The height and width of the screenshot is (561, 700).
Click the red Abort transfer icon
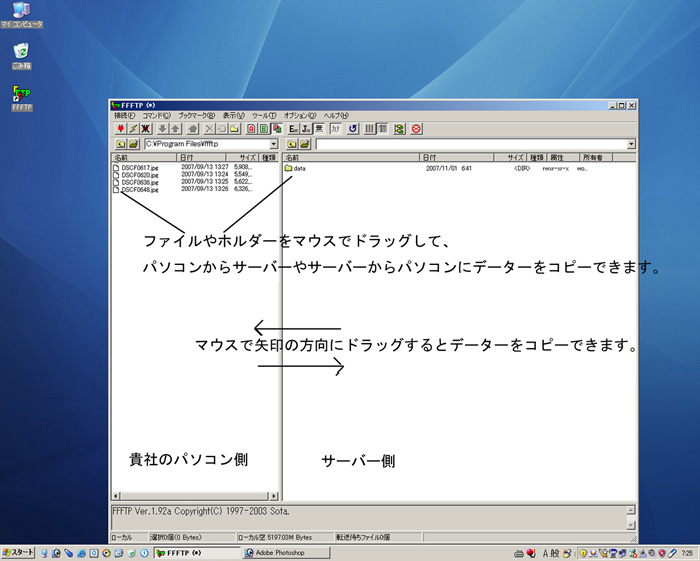tap(416, 129)
